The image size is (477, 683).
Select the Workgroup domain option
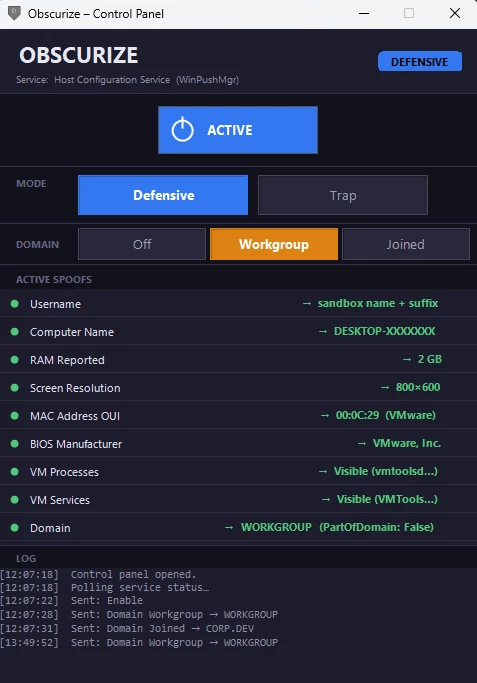[274, 244]
